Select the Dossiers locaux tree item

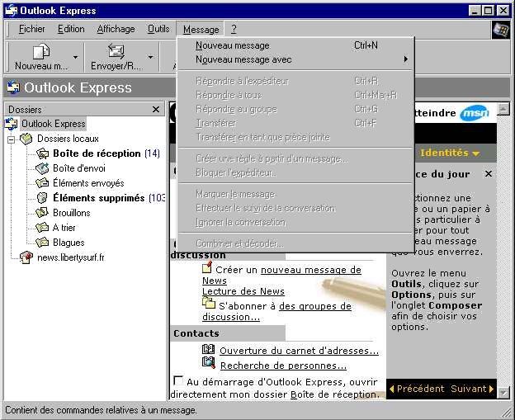[x=68, y=139]
